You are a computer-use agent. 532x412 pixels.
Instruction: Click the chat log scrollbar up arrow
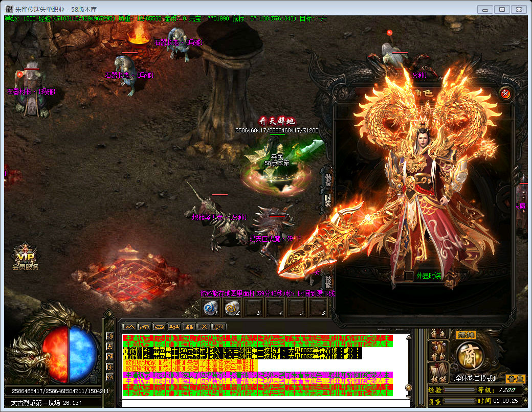[409, 337]
